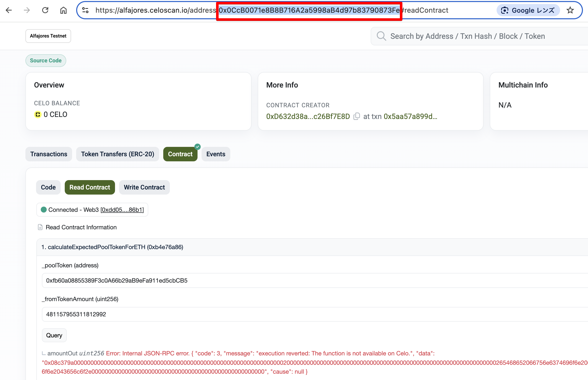Open the Code sub-tab
The width and height of the screenshot is (588, 380).
(x=48, y=187)
